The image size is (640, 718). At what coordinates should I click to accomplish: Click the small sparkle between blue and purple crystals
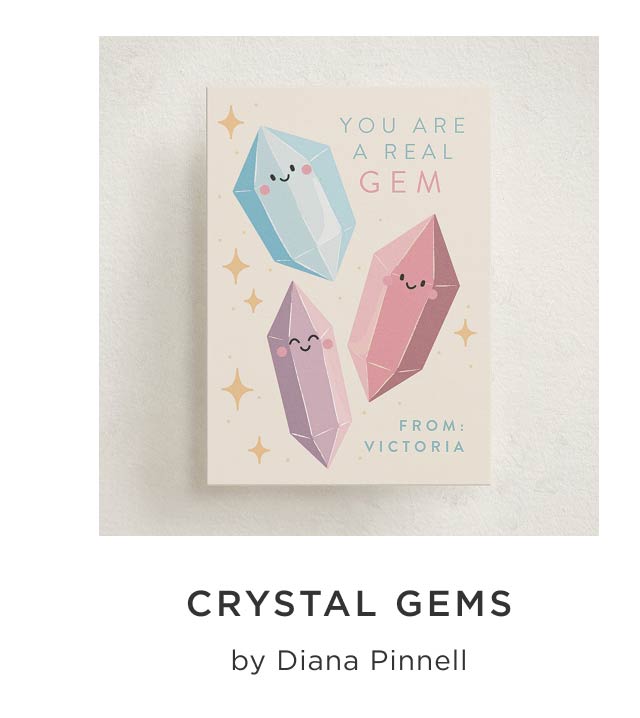pyautogui.click(x=253, y=300)
